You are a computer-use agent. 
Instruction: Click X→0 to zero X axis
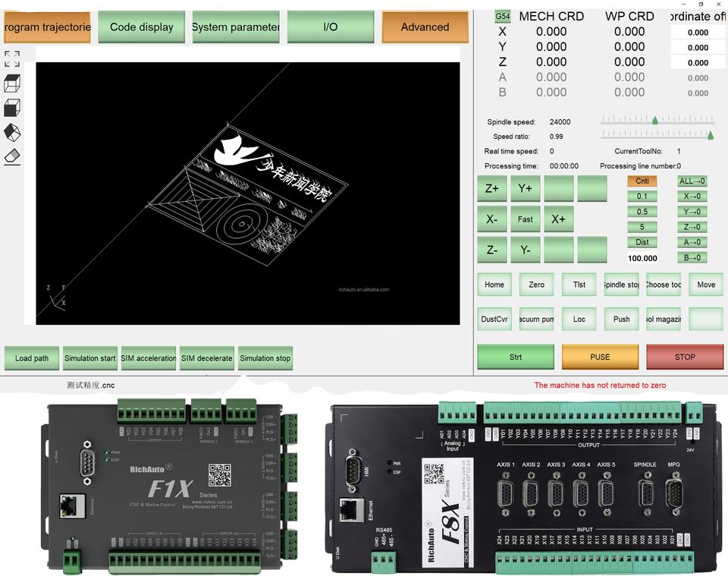[x=692, y=196]
